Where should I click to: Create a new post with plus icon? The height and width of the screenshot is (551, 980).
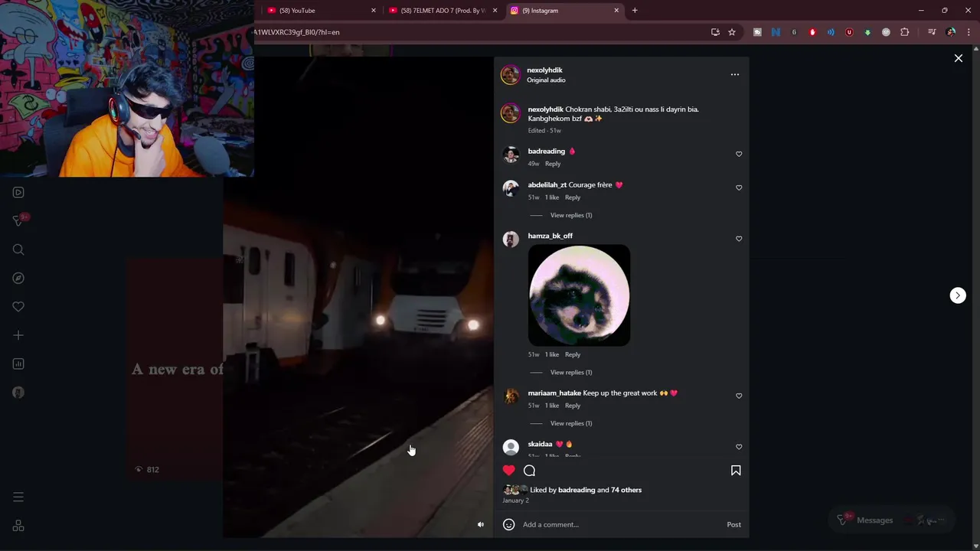tap(18, 335)
